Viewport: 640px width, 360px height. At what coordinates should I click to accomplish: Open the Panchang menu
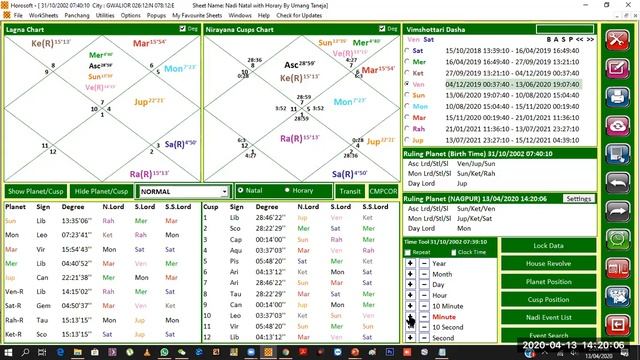[x=77, y=15]
